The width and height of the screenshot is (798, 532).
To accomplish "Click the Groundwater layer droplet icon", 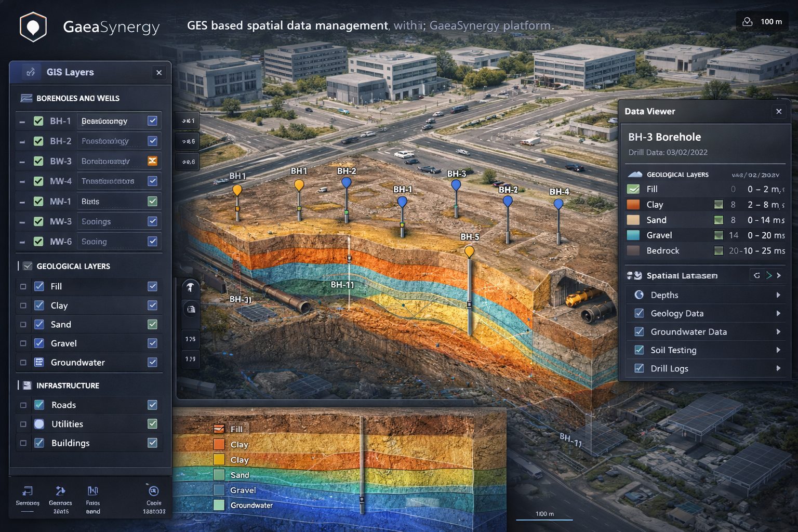I will coord(39,362).
